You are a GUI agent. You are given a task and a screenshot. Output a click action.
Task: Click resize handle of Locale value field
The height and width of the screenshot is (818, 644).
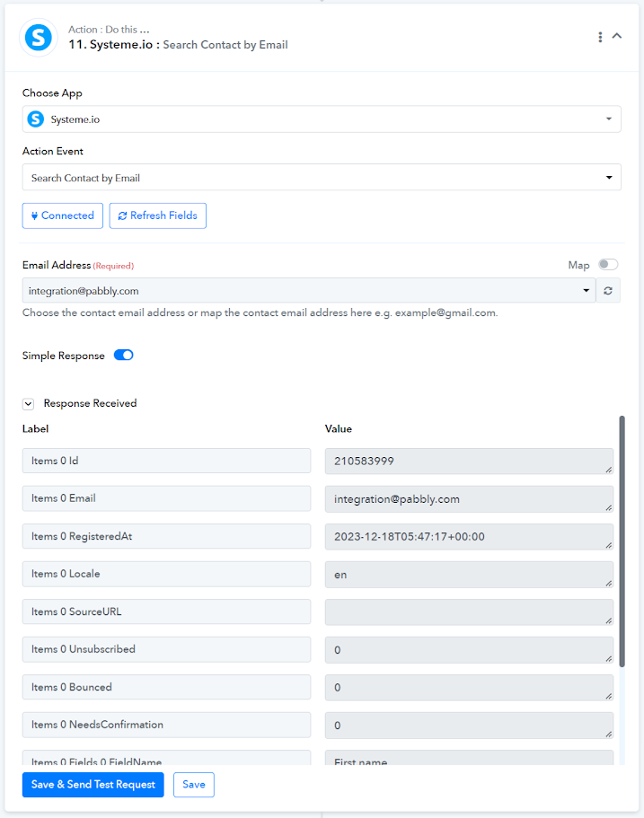tap(608, 582)
